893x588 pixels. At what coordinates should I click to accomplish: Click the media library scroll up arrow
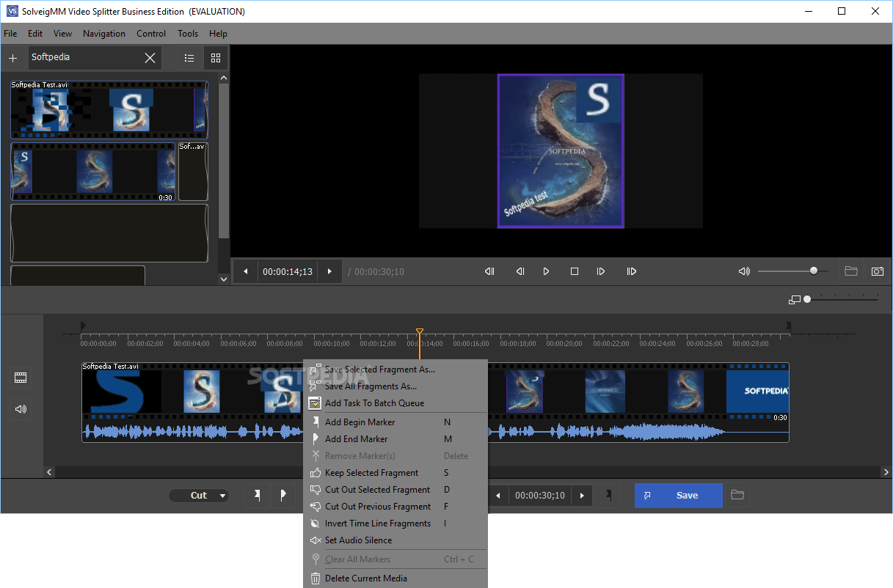point(224,78)
